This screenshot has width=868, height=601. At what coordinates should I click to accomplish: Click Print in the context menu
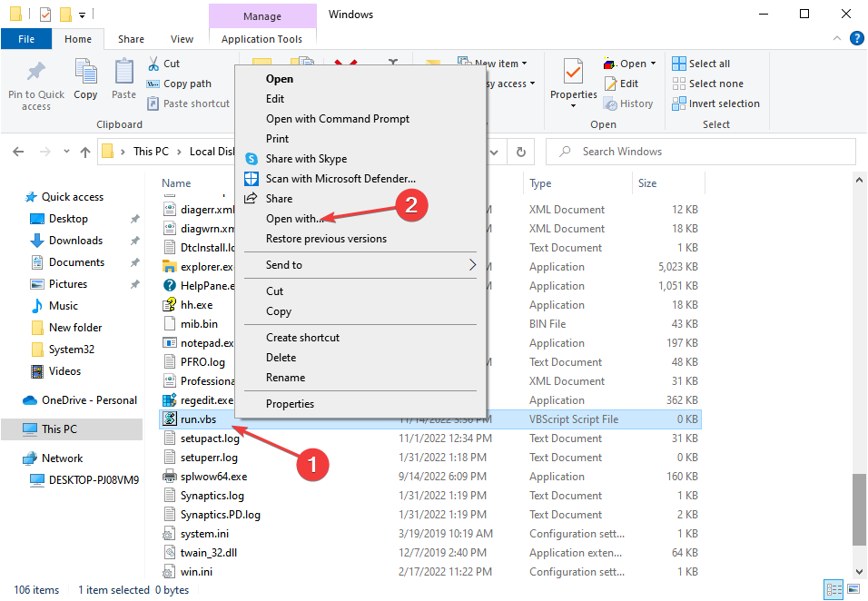(277, 139)
